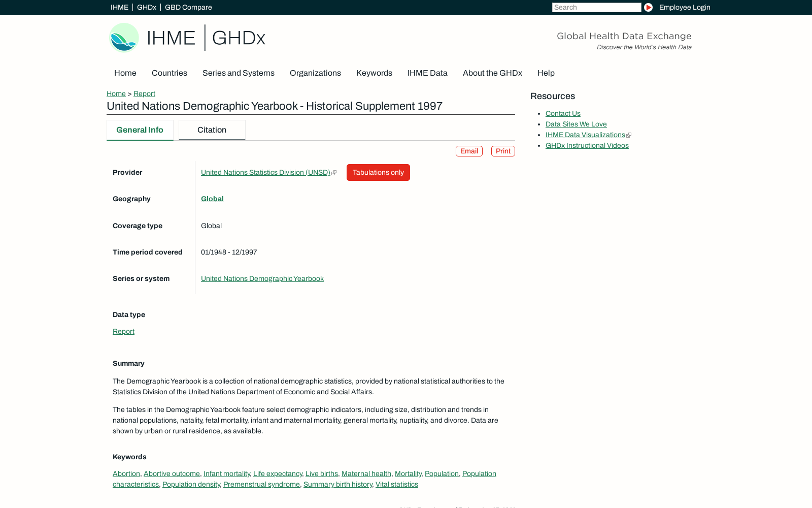Follow the Report breadcrumb link
812x508 pixels.
tap(144, 93)
